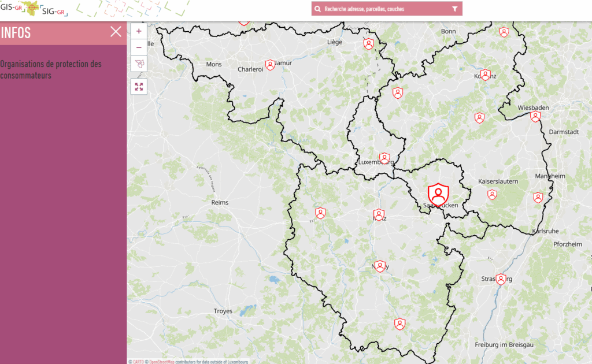Close the INFOS panel
Image resolution: width=592 pixels, height=364 pixels.
[116, 32]
